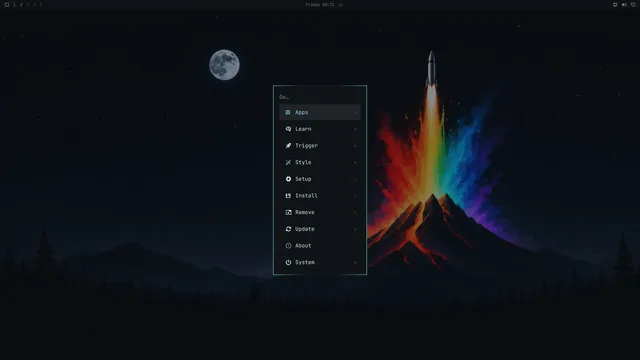Click the small icon next to the clock

click(341, 5)
